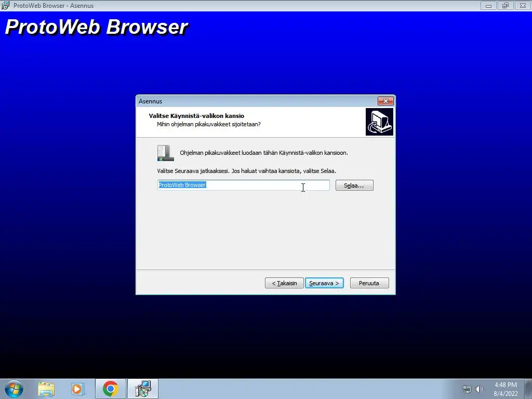Click the ProtoWeb Browser folder name field
532x399 pixels.
coord(243,185)
